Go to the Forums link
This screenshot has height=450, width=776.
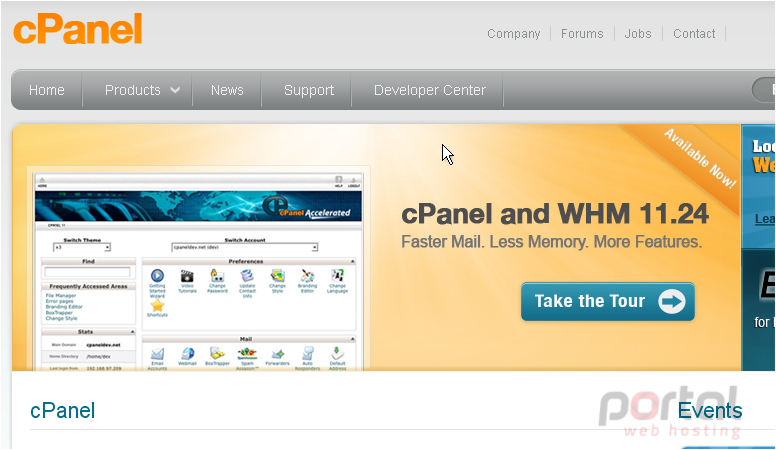(582, 34)
